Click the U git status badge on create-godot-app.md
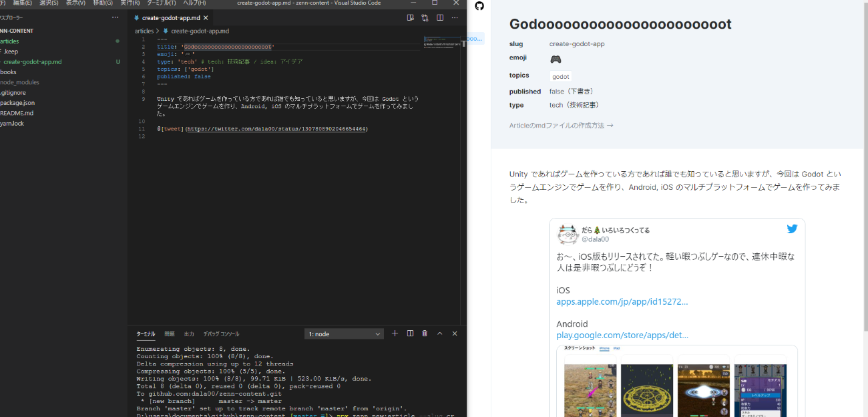Image resolution: width=868 pixels, height=417 pixels. [x=118, y=61]
